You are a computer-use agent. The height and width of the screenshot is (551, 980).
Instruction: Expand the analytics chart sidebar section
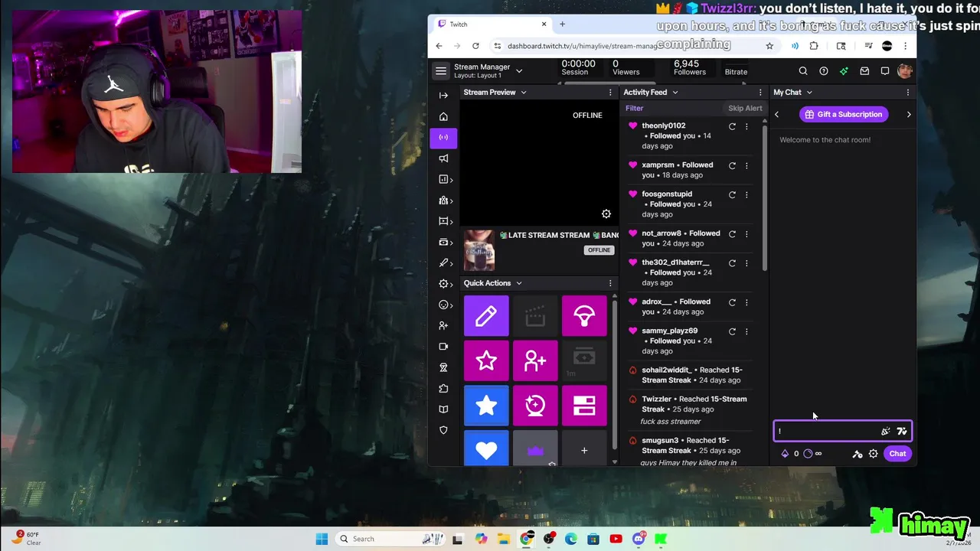click(445, 180)
